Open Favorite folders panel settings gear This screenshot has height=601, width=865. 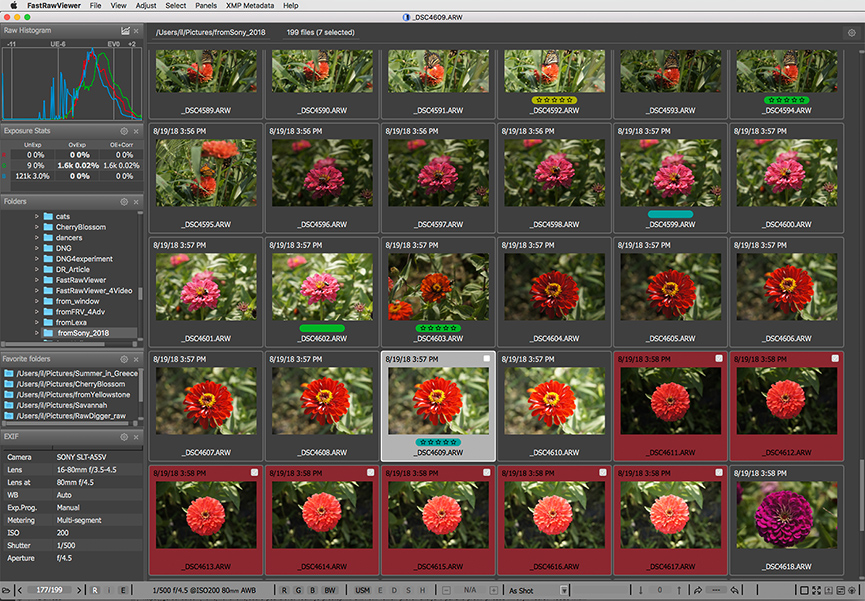(124, 359)
